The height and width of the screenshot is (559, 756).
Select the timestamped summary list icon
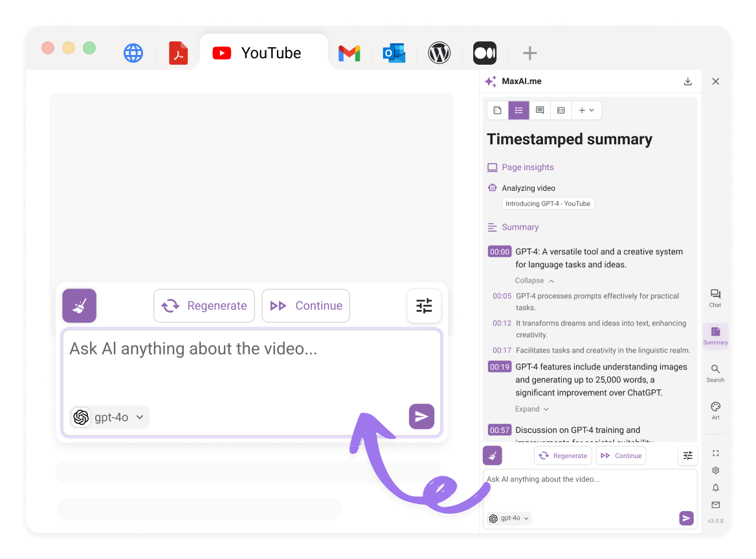pyautogui.click(x=518, y=110)
